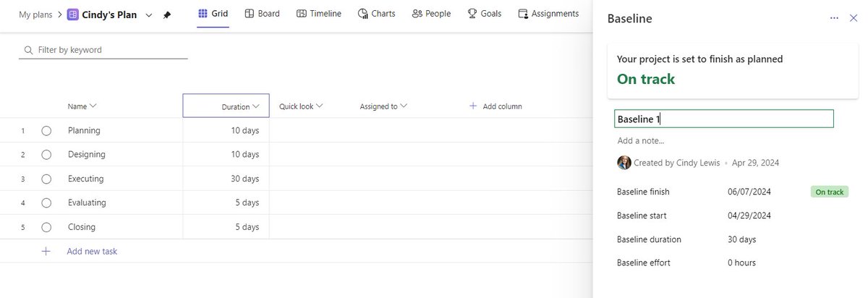Mark the Closing task complete

tap(46, 227)
